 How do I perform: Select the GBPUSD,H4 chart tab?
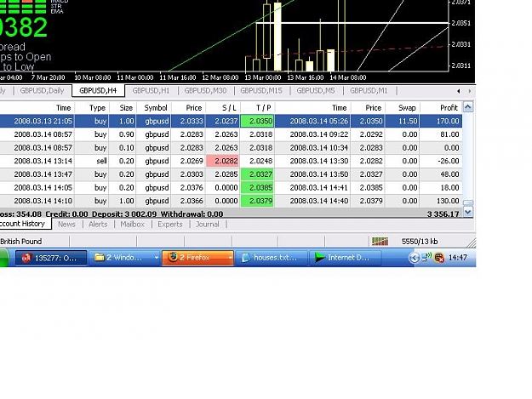point(98,91)
